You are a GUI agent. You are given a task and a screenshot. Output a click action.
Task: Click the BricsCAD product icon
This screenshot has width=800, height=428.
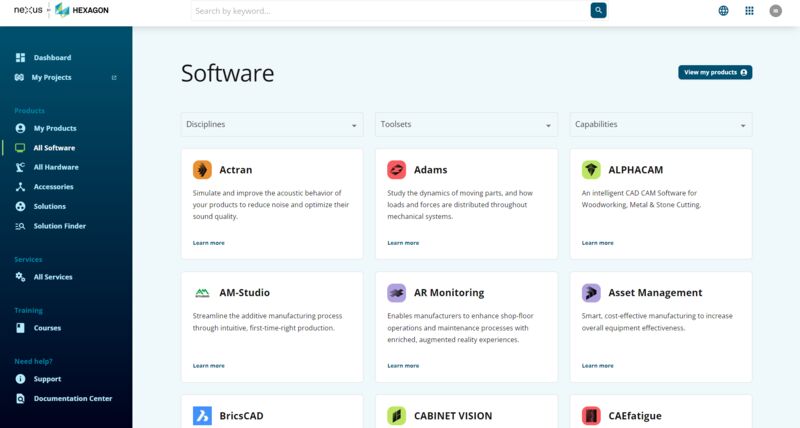coord(202,416)
